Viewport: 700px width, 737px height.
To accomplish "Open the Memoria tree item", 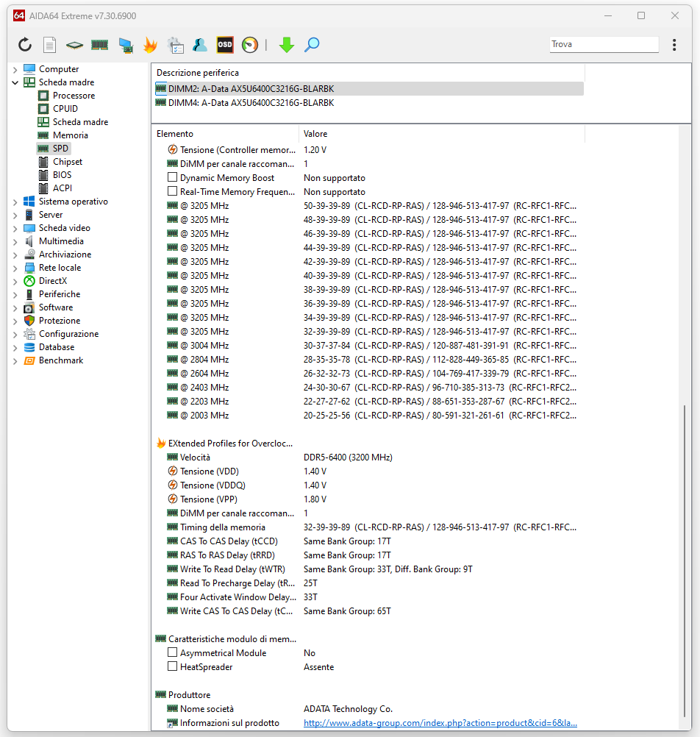I will pos(71,135).
